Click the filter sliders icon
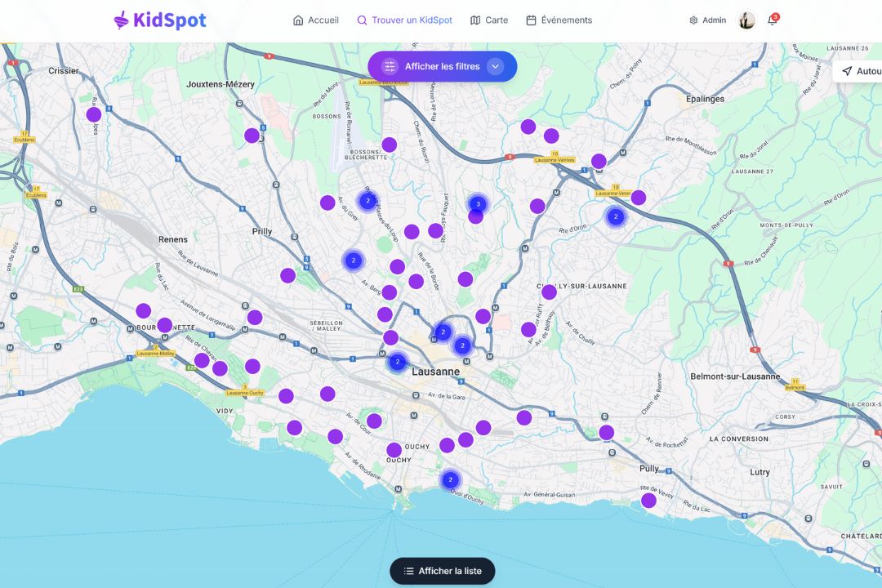Image resolution: width=882 pixels, height=588 pixels. pyautogui.click(x=390, y=67)
